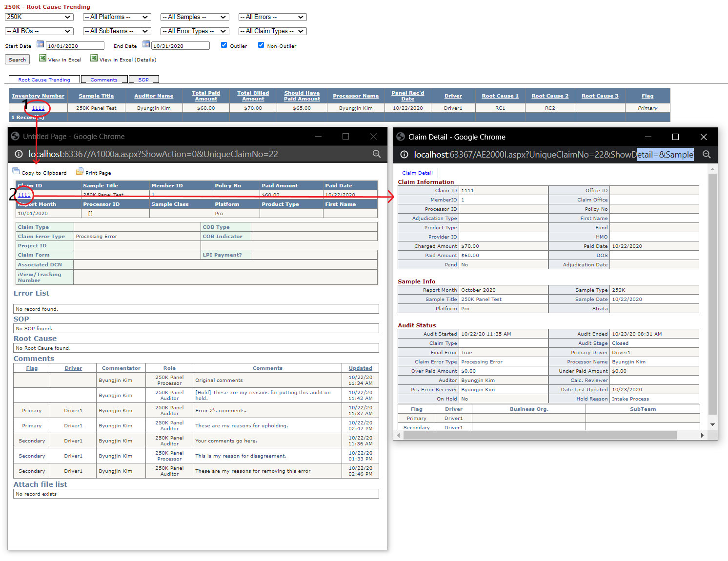This screenshot has width=728, height=561.
Task: Click the site info icon beside localhost A1000a URL
Action: [x=19, y=154]
